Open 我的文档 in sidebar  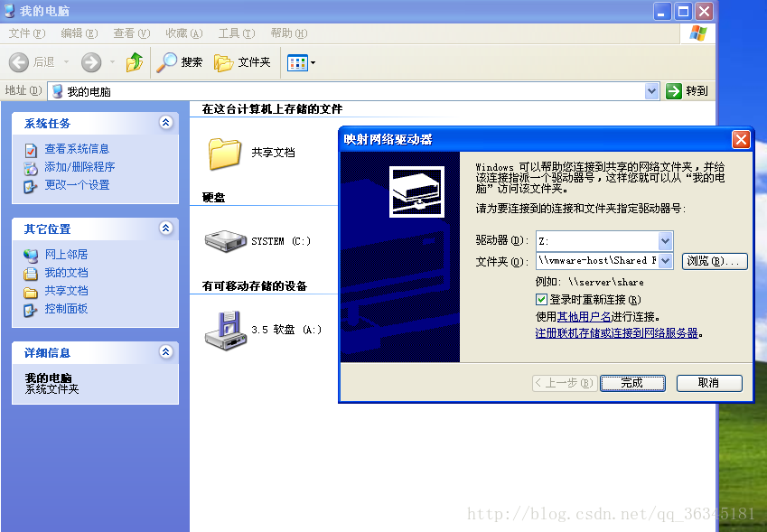pyautogui.click(x=66, y=273)
